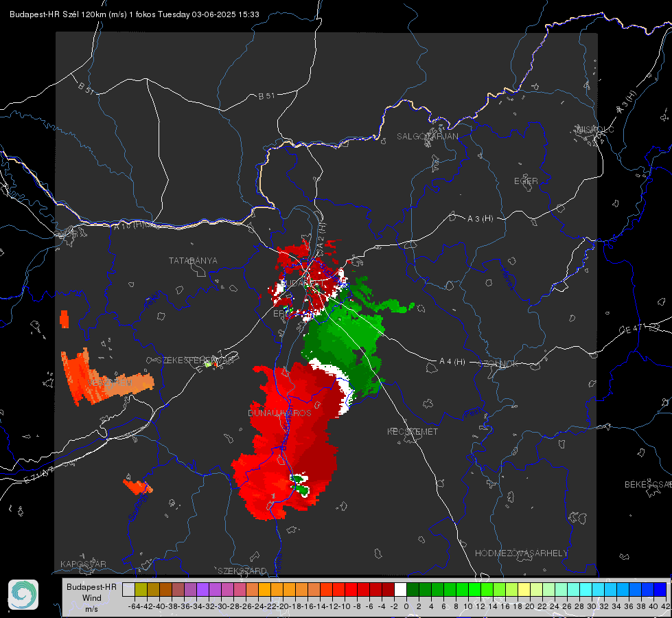This screenshot has height=618, width=672.
Task: Click the EGER city label
Action: pyautogui.click(x=526, y=181)
